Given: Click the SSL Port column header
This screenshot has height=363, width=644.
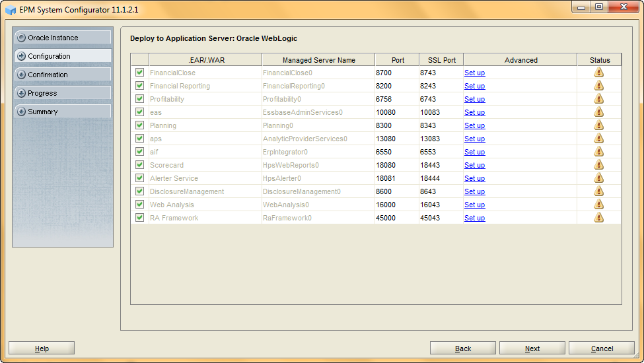Looking at the screenshot, I should click(x=441, y=60).
